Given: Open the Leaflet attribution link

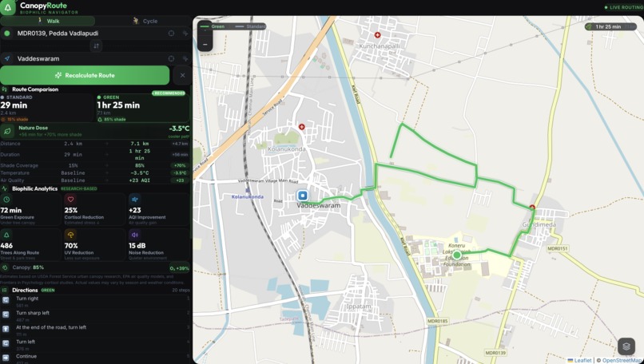Looking at the screenshot, I should tap(579, 360).
